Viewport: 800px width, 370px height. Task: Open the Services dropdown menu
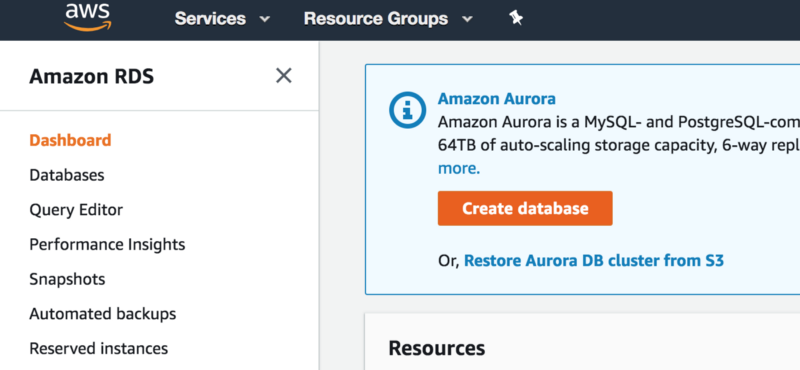pyautogui.click(x=222, y=19)
